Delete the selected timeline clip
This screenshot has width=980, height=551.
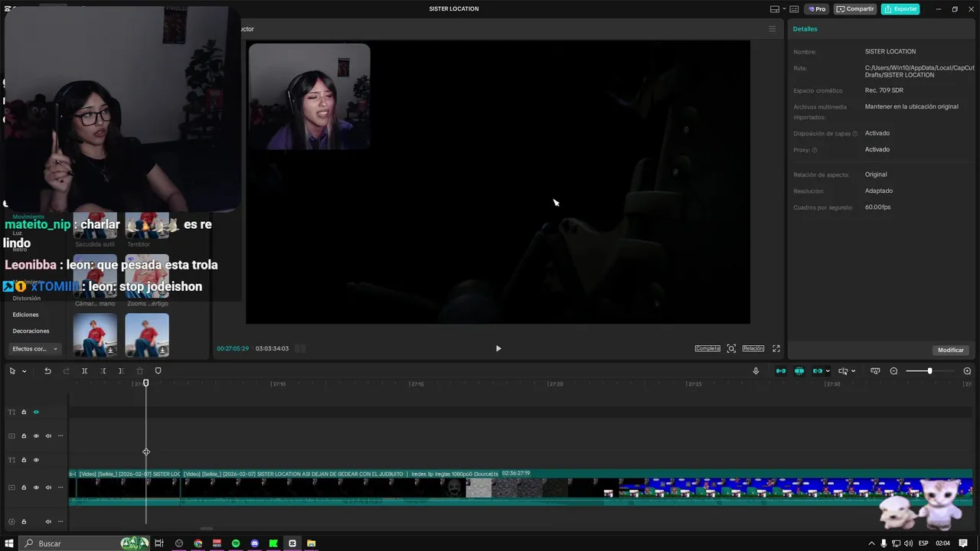[139, 371]
